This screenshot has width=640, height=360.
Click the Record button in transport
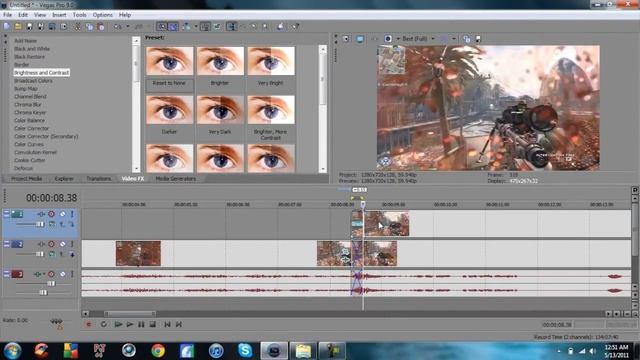[x=89, y=324]
